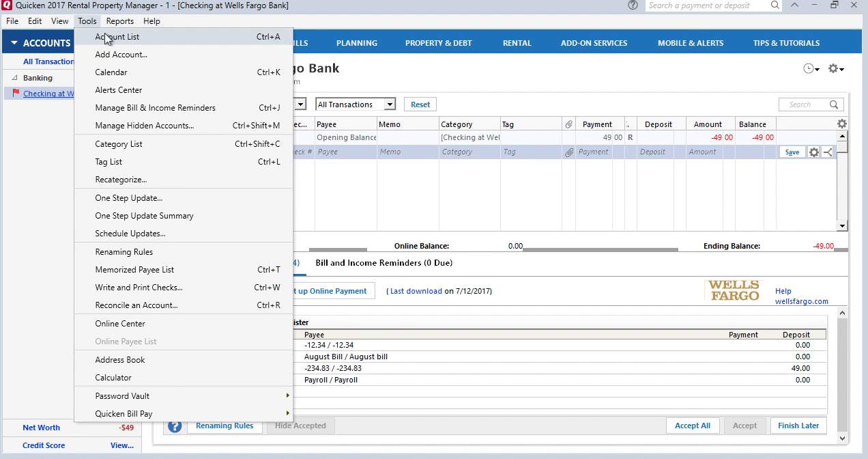The height and width of the screenshot is (459, 868).
Task: Click the Quicken app logo icon
Action: click(x=7, y=5)
